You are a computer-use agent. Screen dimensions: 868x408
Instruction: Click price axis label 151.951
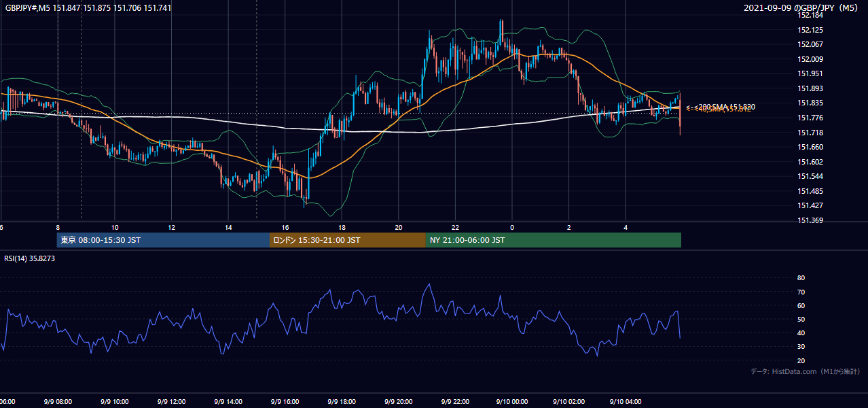(810, 73)
